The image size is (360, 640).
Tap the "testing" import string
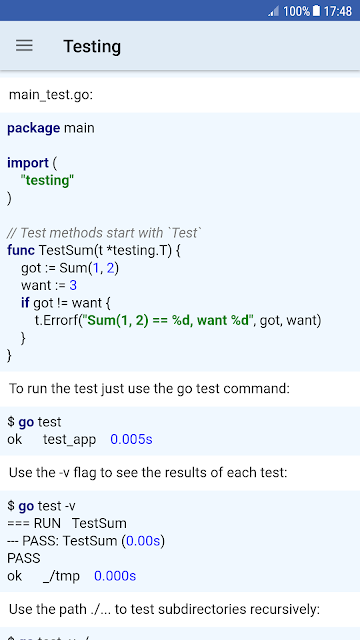(48, 180)
